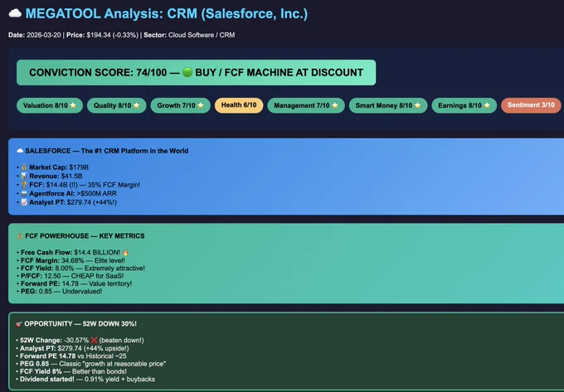Screen dimensions: 564x392
Task: Click the Date: 2026-03-20 text
Action: pyautogui.click(x=35, y=35)
